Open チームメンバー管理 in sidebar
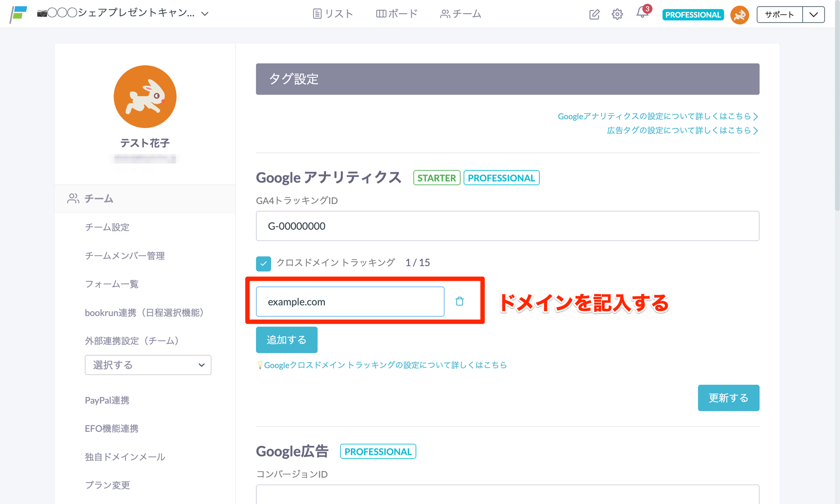This screenshot has height=504, width=840. 125,256
